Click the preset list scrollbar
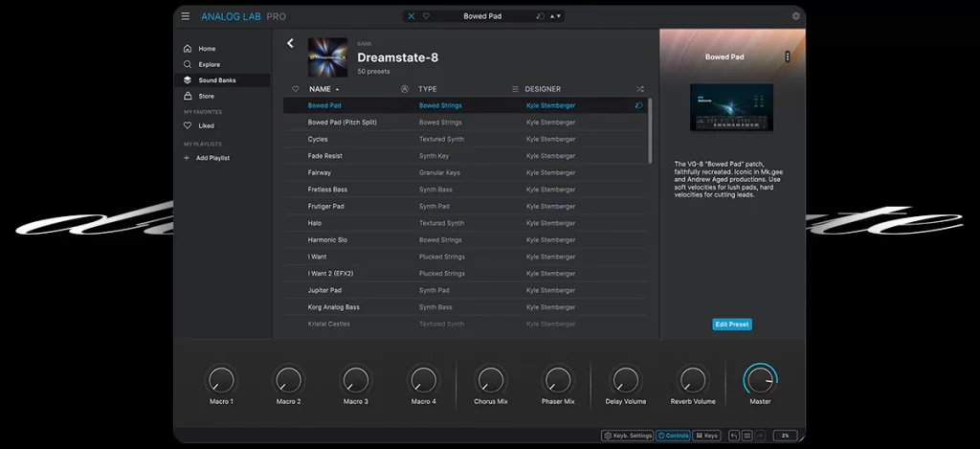 pos(650,130)
